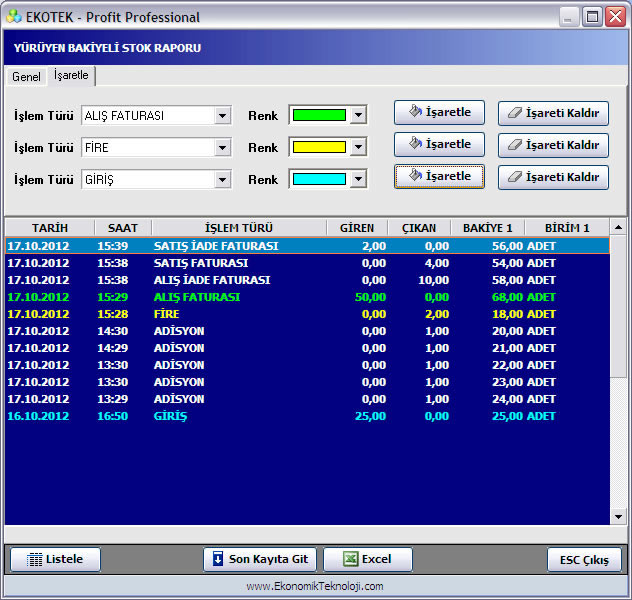The image size is (632, 600).
Task: Click the Excel spreadsheet icon
Action: click(350, 559)
